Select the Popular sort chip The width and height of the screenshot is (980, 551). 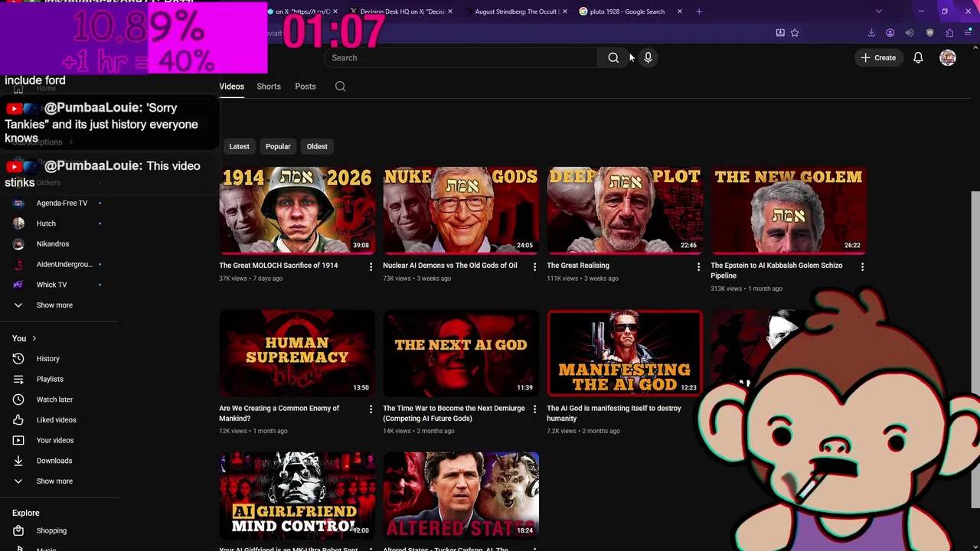[x=278, y=146]
